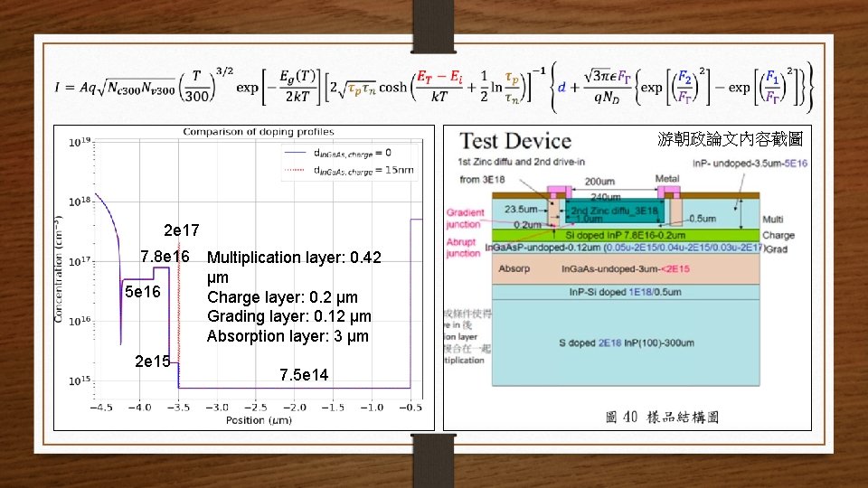Image resolution: width=868 pixels, height=488 pixels.
Task: Click the 'Metal' label in the diagram
Action: pos(667,179)
